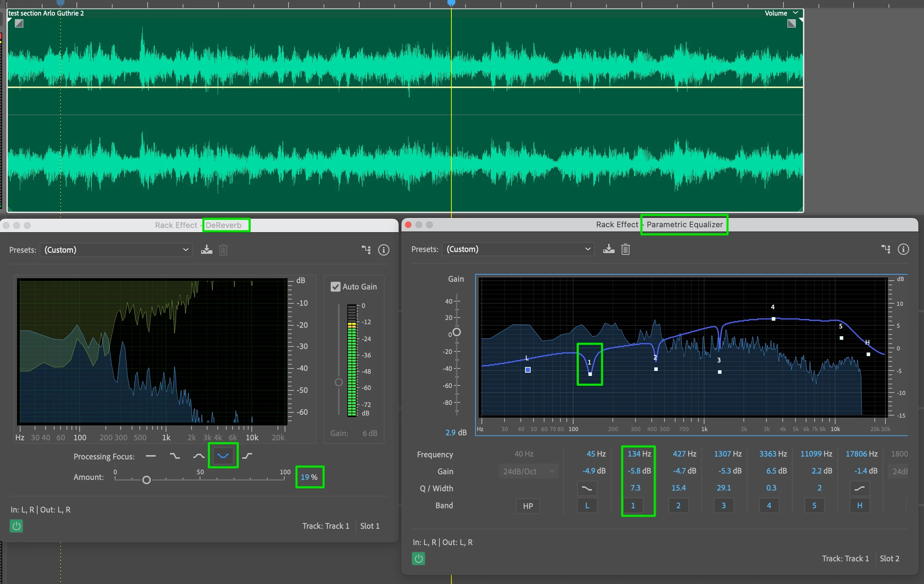Uncheck the Auto Gain checkbox
This screenshot has width=924, height=584.
pyautogui.click(x=335, y=287)
